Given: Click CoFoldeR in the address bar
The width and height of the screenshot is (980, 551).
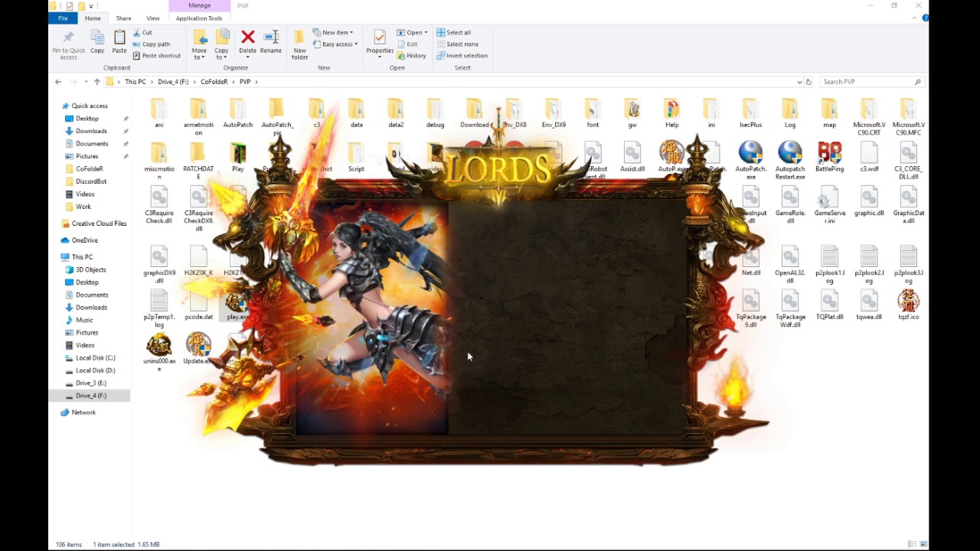Looking at the screenshot, I should tap(214, 82).
